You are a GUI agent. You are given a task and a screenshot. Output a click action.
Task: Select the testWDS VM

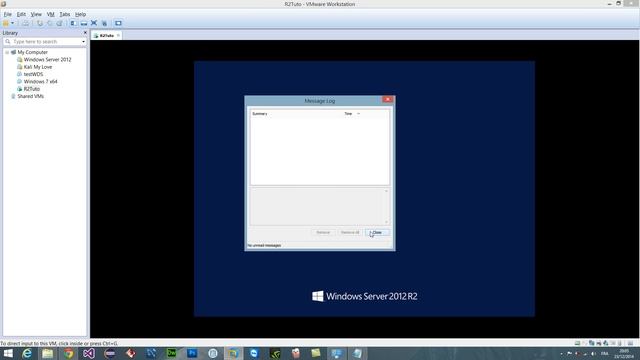(33, 74)
